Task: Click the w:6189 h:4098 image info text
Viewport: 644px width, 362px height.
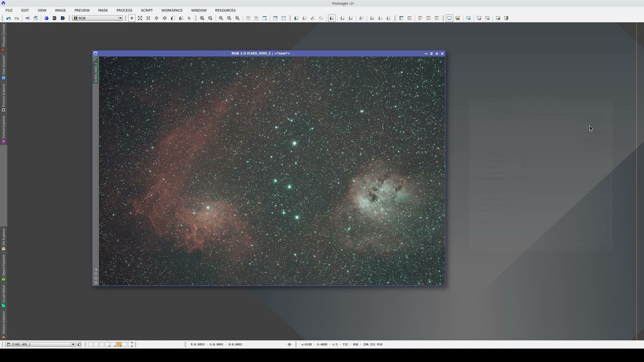Action: 342,344
